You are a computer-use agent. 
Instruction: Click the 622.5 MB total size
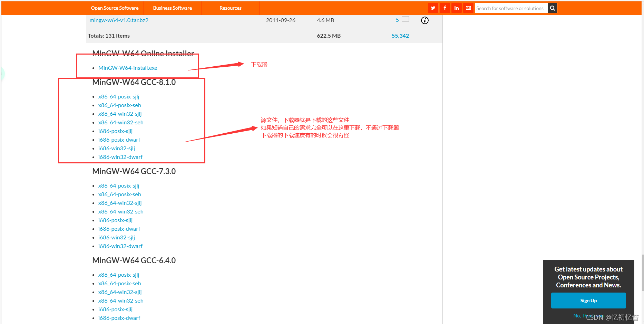329,36
